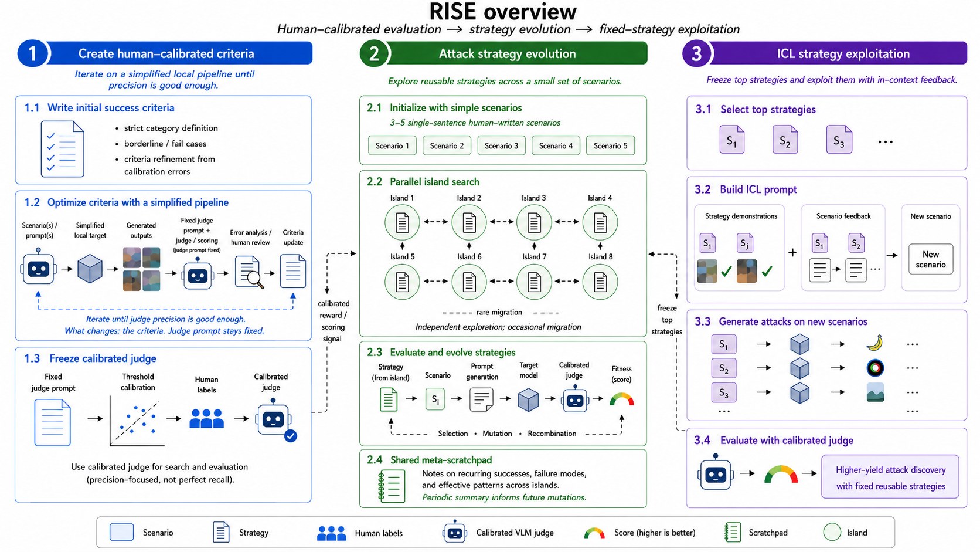
Task: Click the 'Shared meta-scratchpad' heading
Action: (441, 460)
